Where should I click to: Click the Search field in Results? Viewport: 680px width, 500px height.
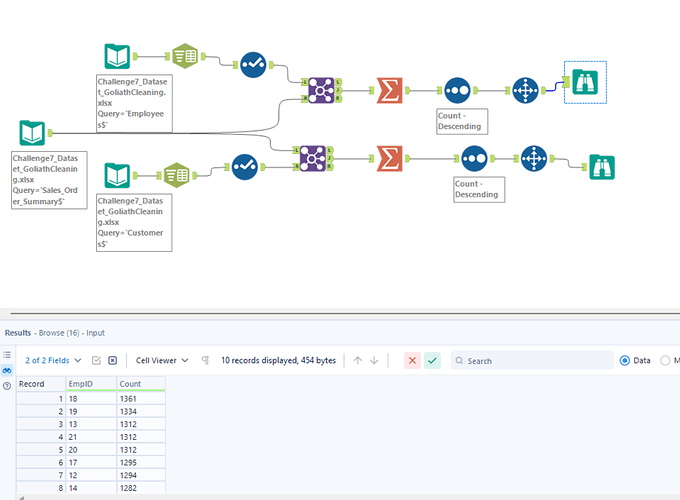[535, 360]
